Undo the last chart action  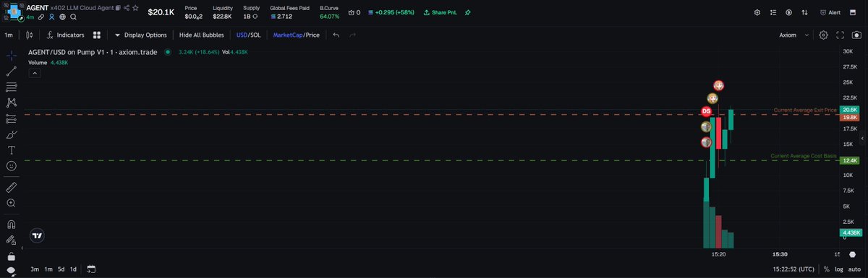click(x=336, y=35)
